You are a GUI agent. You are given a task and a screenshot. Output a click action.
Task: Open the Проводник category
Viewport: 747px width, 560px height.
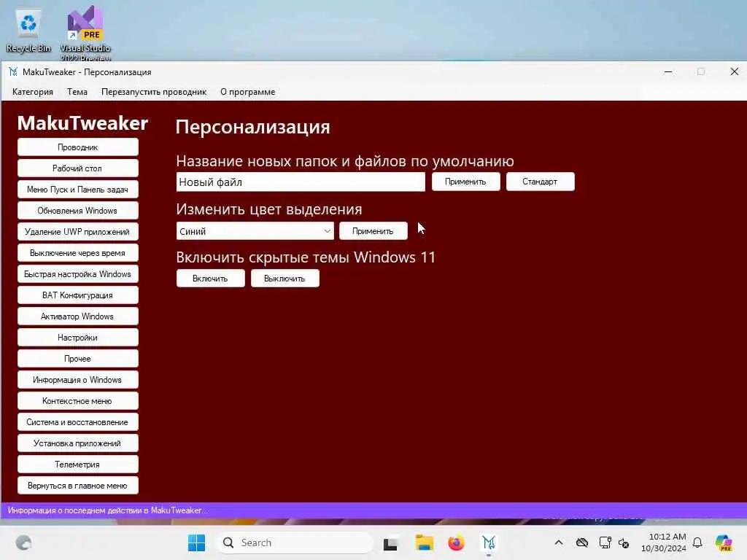77,147
